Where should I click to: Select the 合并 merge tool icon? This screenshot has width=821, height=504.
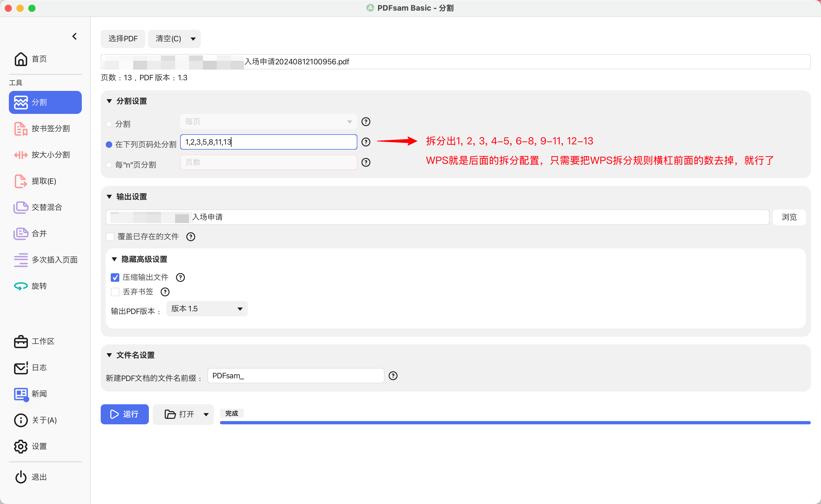(x=21, y=234)
